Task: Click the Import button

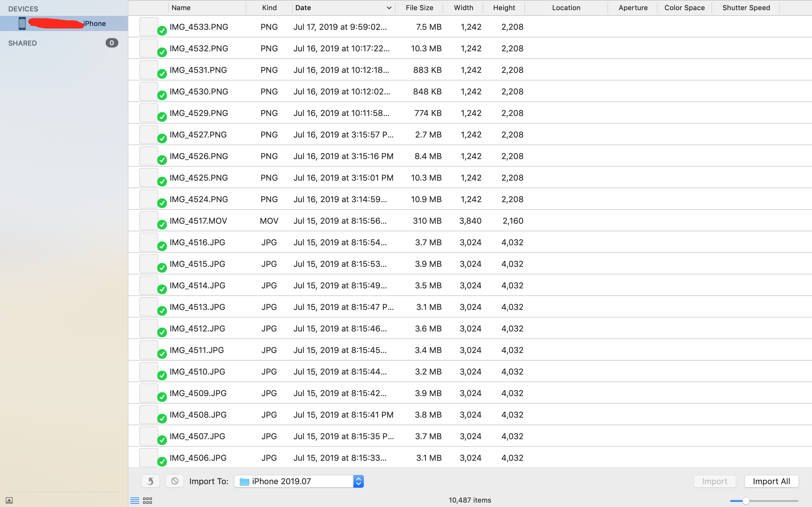Action: point(714,481)
